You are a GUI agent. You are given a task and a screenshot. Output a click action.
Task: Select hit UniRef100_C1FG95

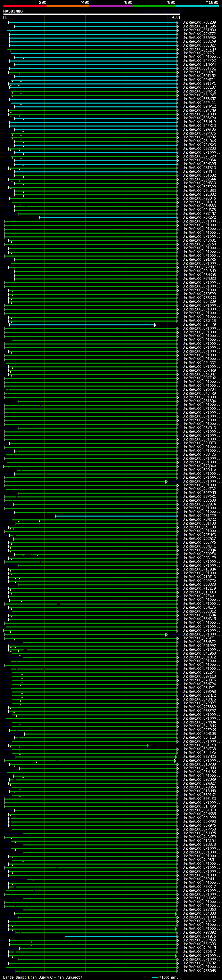pyautogui.click(x=199, y=26)
